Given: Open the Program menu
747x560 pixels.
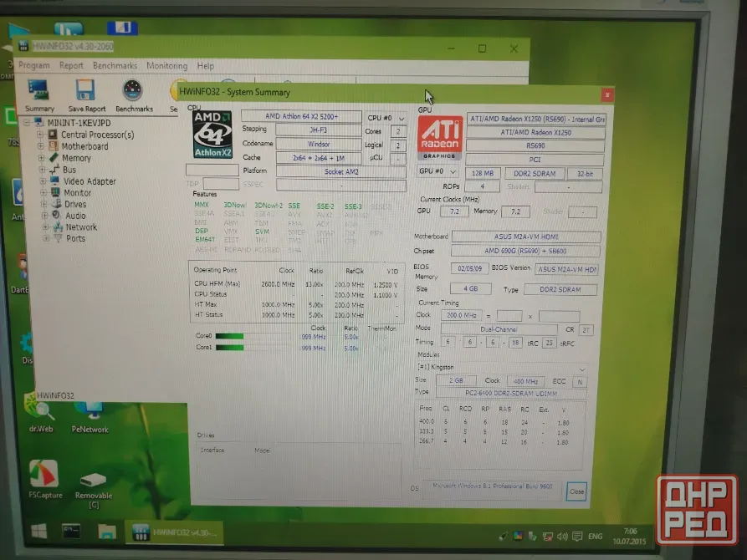Looking at the screenshot, I should click(33, 65).
